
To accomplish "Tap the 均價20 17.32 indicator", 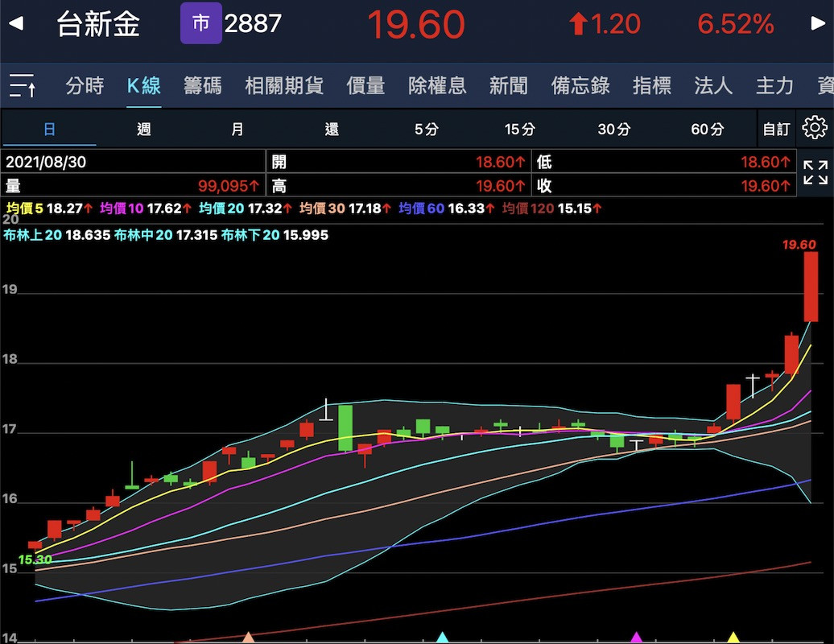I will click(x=246, y=208).
